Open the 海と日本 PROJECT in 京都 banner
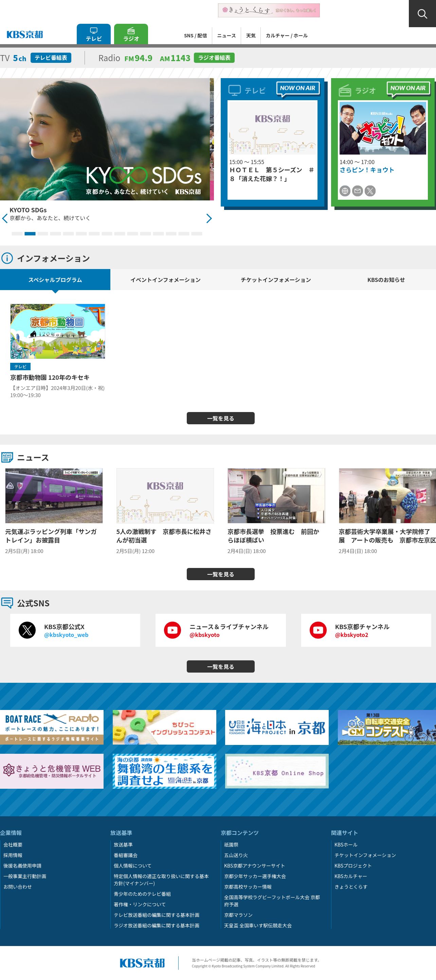This screenshot has height=980, width=436. tap(277, 727)
